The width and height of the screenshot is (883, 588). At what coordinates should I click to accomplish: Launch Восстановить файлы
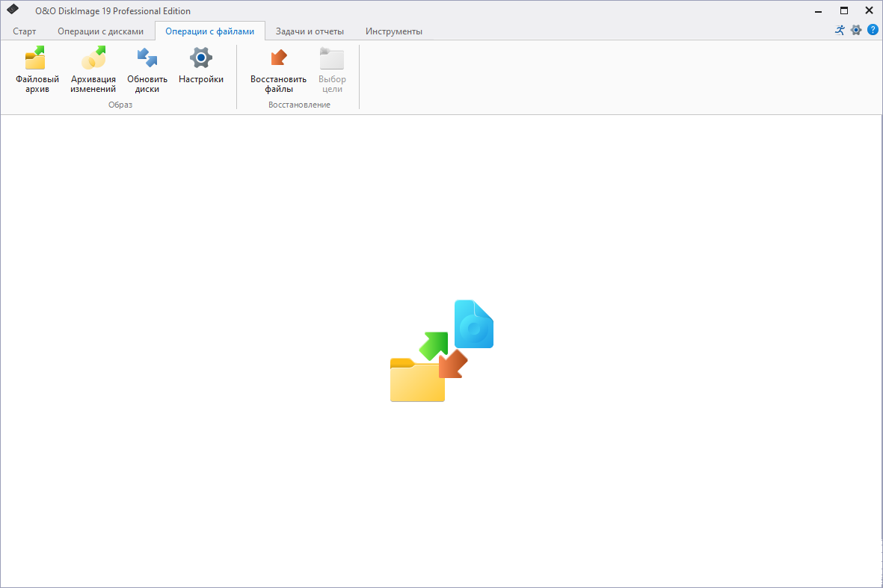[278, 69]
